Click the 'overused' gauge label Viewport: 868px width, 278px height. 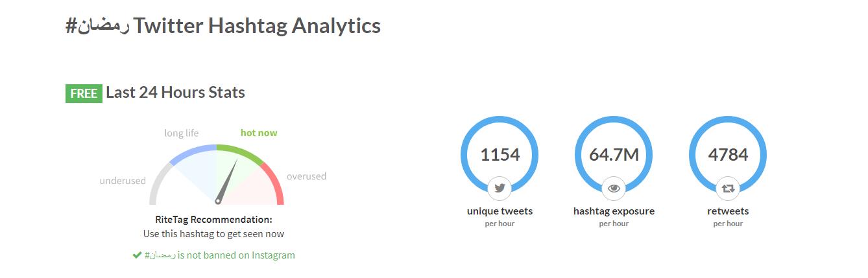pyautogui.click(x=306, y=176)
